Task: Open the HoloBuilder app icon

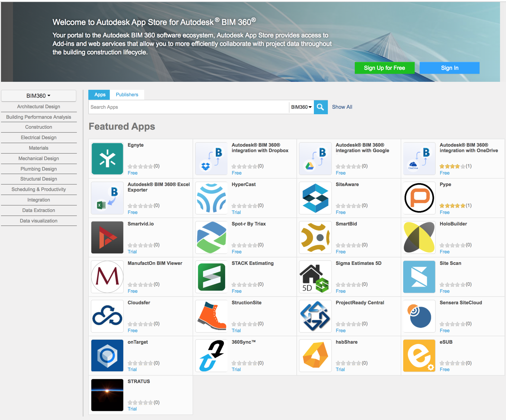Action: tap(419, 237)
